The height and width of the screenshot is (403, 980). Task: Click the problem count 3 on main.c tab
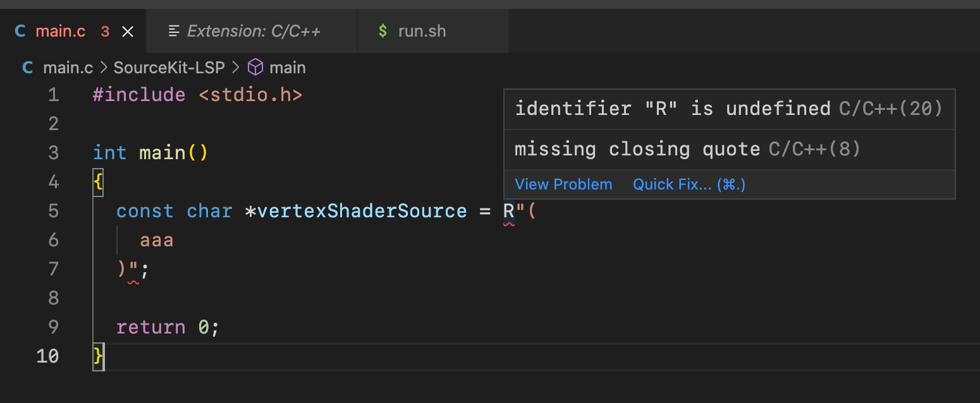105,32
